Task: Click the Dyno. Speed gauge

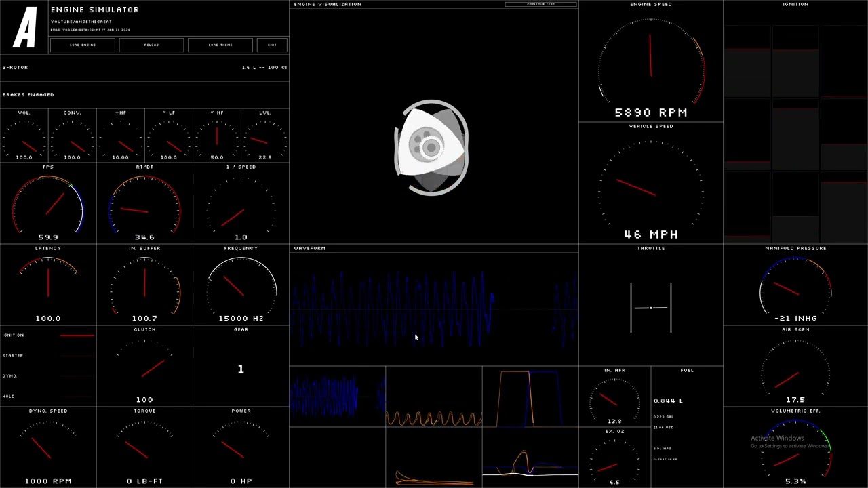Action: (48, 447)
